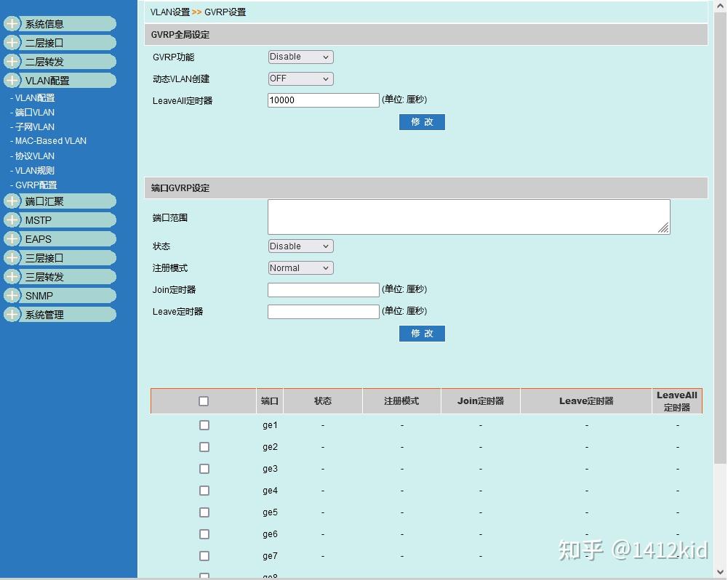
Task: Expand the SNMP plus icon
Action: pos(12,296)
